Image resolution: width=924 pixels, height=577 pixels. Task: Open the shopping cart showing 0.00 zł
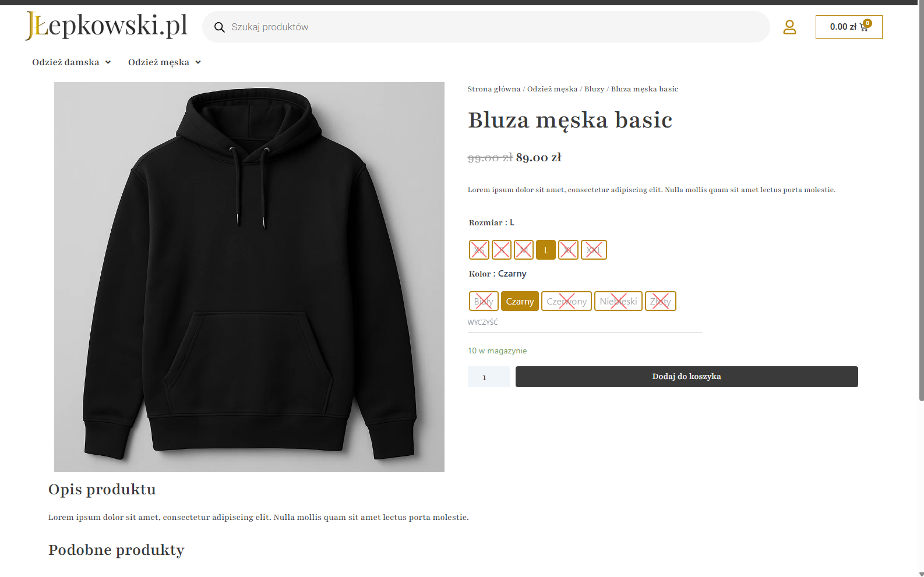(x=849, y=27)
